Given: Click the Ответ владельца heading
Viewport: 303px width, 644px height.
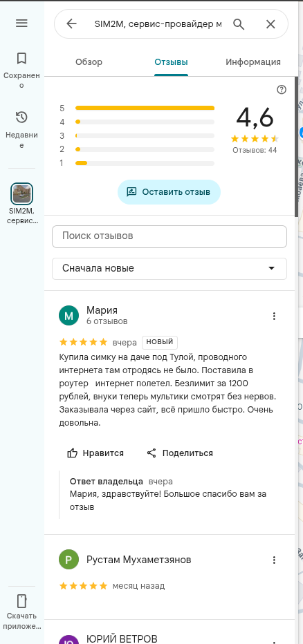Looking at the screenshot, I should pos(107,482).
